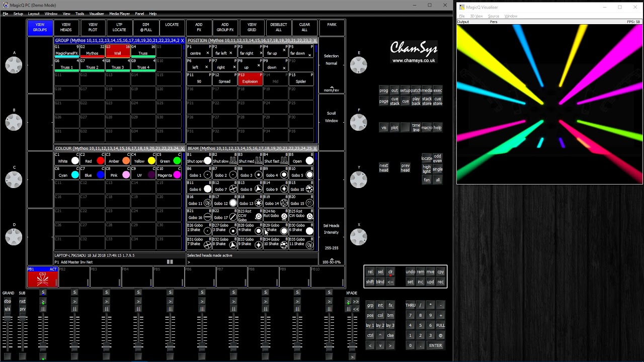Open the Visualiser menu

(x=97, y=14)
